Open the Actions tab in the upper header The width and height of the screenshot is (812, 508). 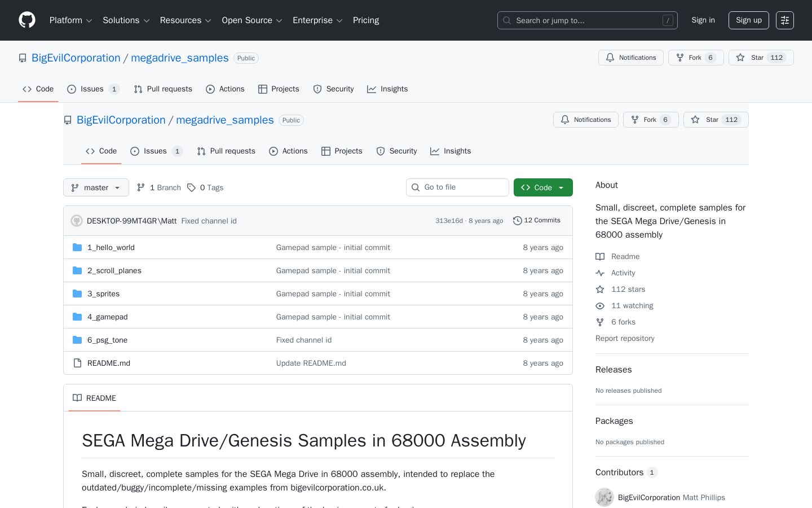pyautogui.click(x=225, y=89)
